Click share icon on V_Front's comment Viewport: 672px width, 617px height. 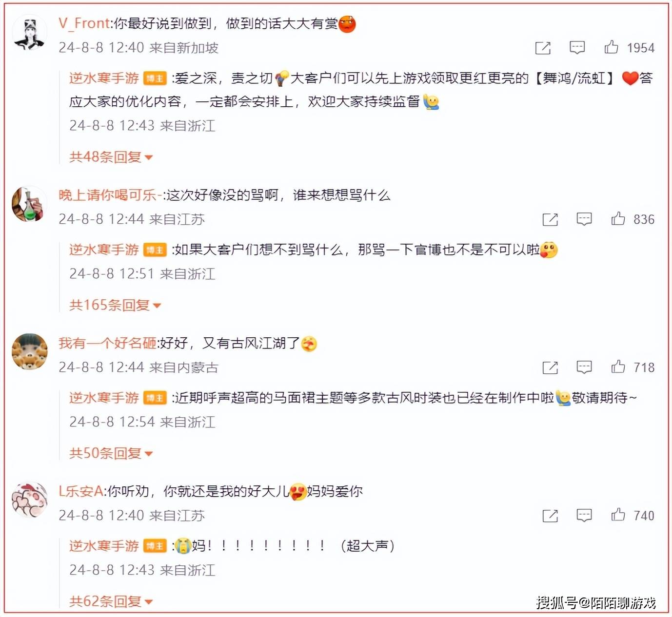pyautogui.click(x=543, y=48)
